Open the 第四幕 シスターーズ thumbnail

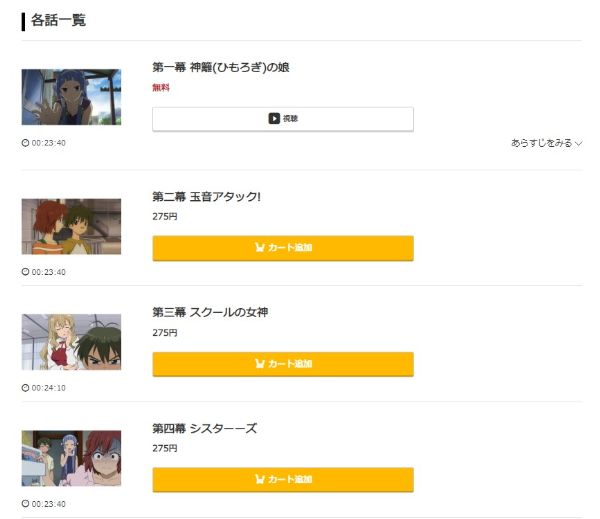[71, 458]
